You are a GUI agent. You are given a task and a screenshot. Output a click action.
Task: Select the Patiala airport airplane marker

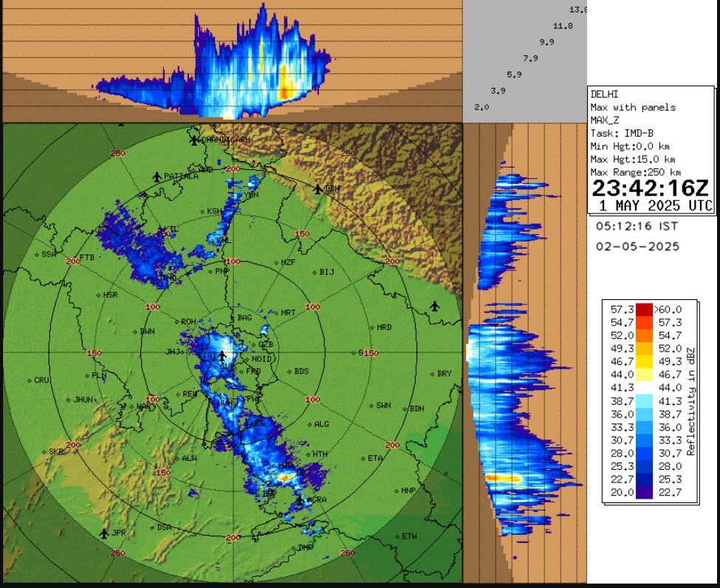tap(157, 177)
